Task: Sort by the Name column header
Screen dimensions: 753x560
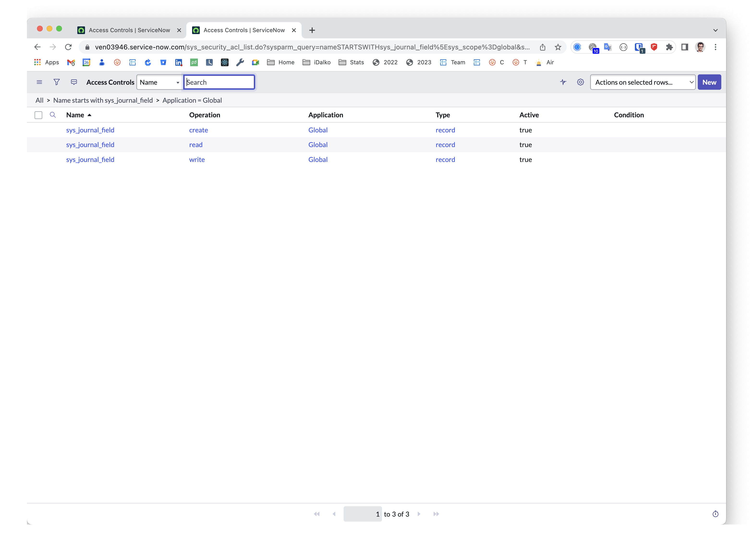Action: [75, 115]
